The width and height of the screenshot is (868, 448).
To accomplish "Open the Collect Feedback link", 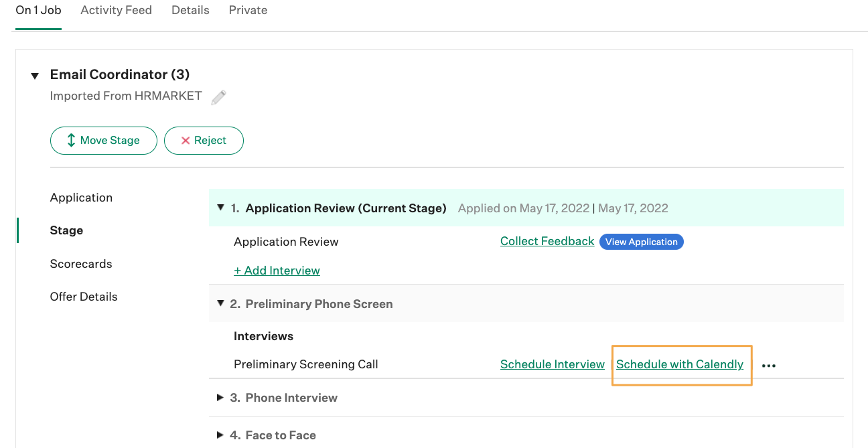I will pyautogui.click(x=547, y=241).
